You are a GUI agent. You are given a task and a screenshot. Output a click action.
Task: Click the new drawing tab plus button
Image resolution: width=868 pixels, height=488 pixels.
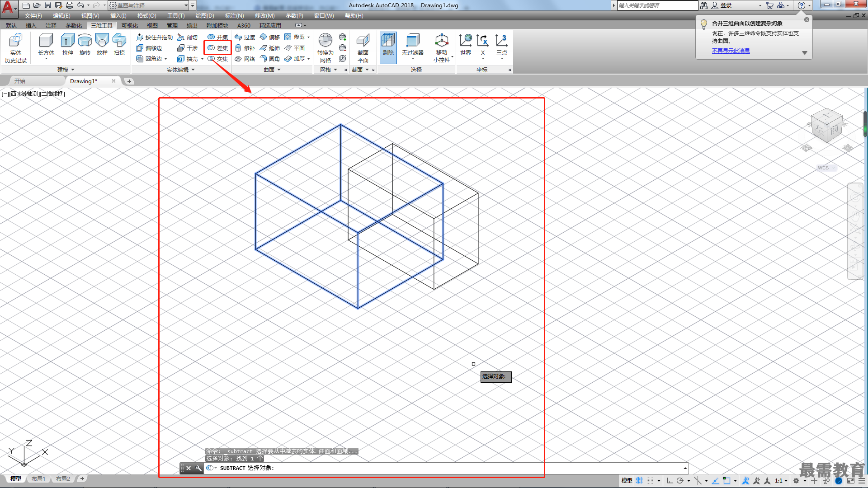(x=129, y=81)
